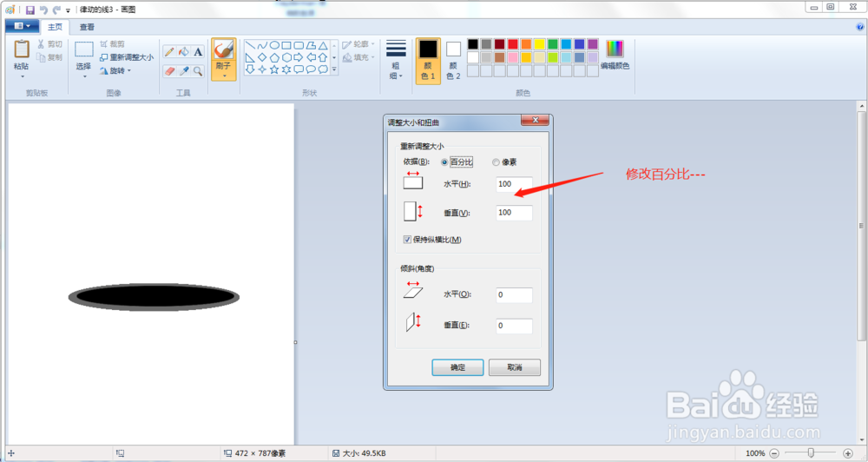The image size is (868, 462).
Task: Click the resize 垂直(V) input field
Action: point(514,213)
